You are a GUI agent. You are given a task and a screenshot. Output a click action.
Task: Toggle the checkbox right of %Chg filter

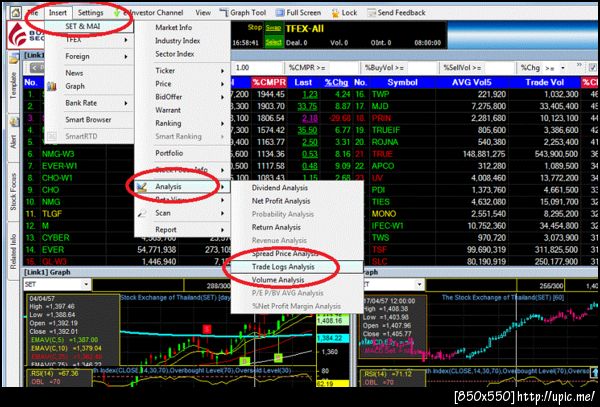[x=592, y=68]
